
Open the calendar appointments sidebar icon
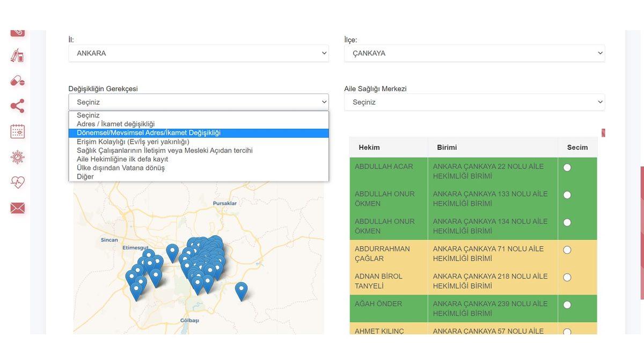[17, 131]
